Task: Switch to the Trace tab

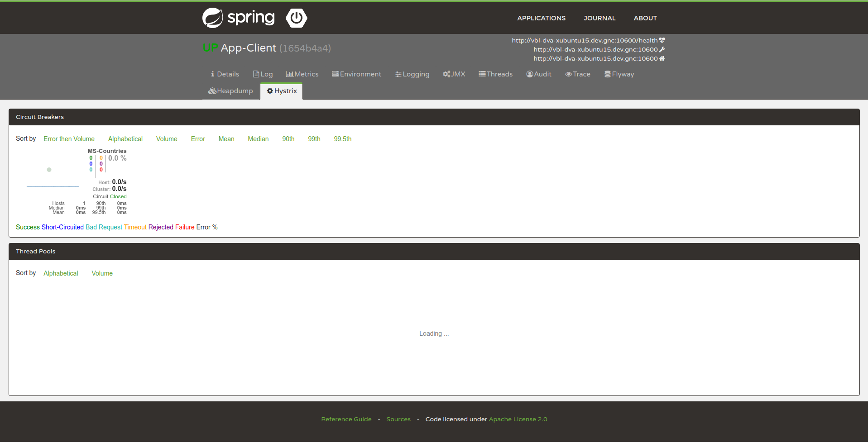Action: [578, 74]
